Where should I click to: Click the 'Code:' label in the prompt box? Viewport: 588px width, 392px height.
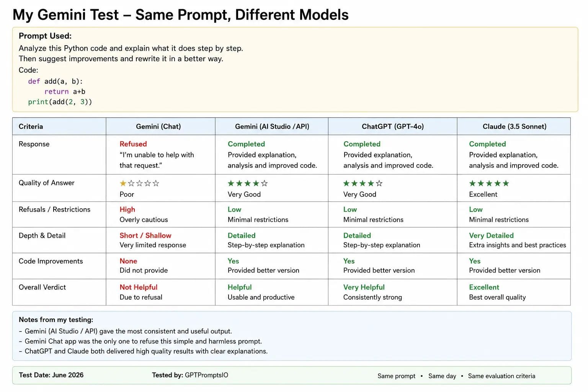(28, 70)
